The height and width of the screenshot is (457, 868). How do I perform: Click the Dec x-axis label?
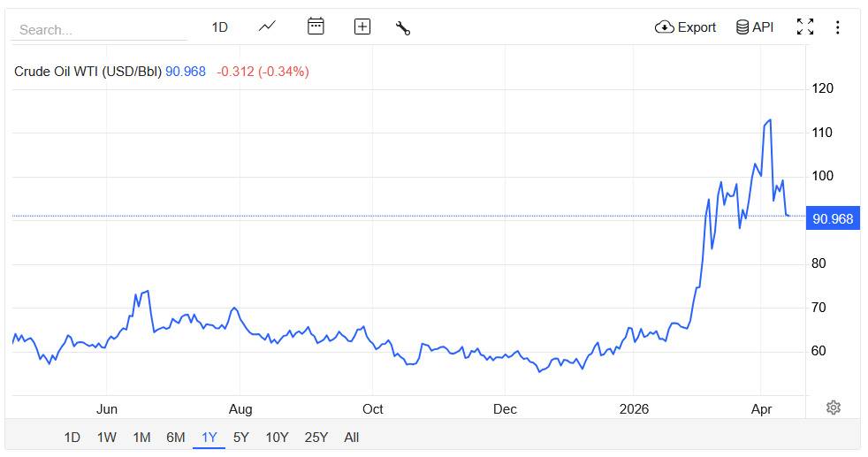pos(505,409)
